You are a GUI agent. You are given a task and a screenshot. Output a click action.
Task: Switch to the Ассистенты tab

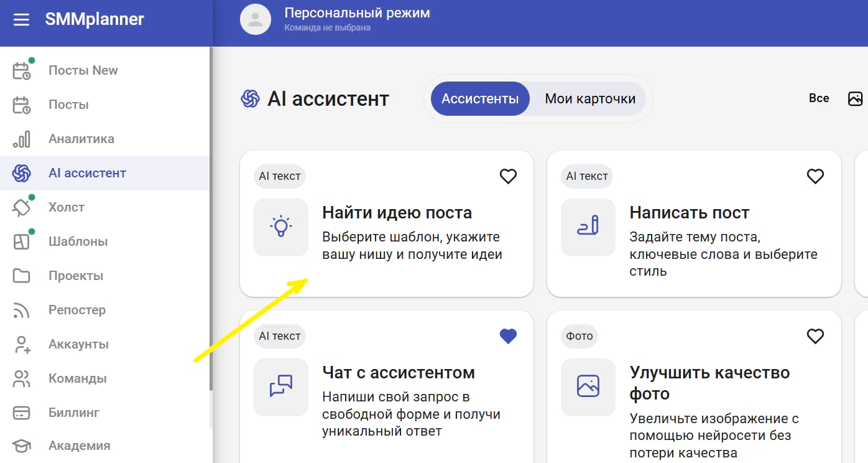pos(480,98)
